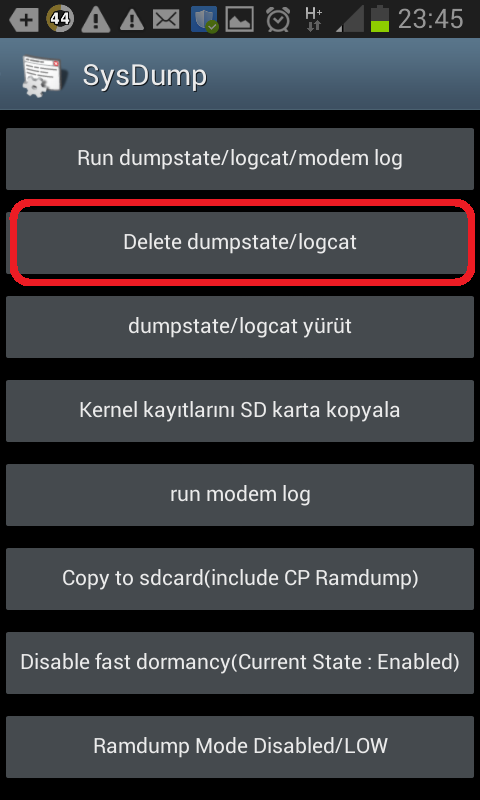Screen dimensions: 480x800
Task: Choose Kernel kayıtlarını SD karta kopyala
Action: click(240, 411)
